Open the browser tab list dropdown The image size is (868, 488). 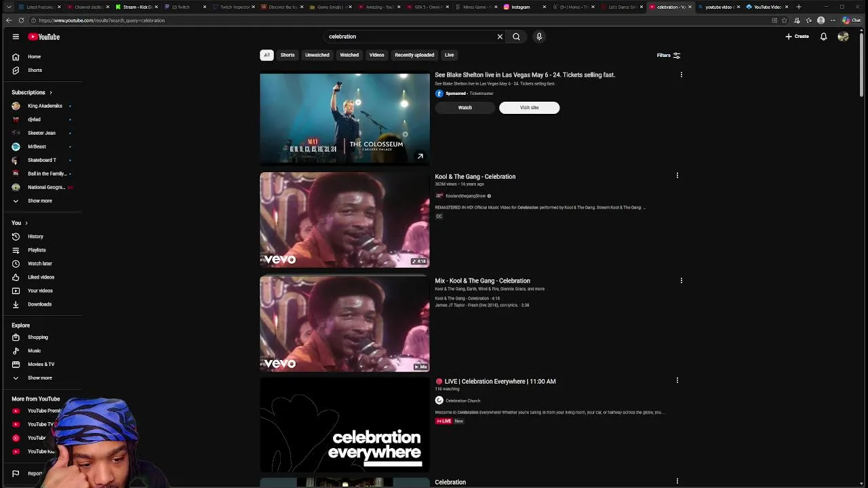tap(9, 7)
